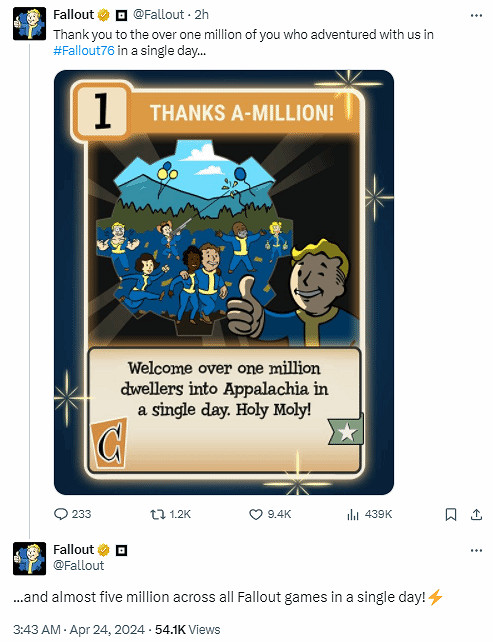Like the tweet via heart icon

point(256,514)
